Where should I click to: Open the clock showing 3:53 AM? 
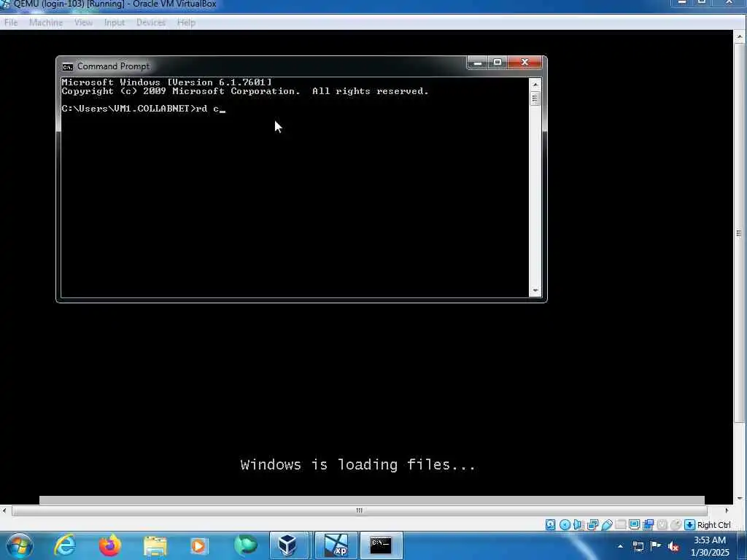tap(710, 546)
